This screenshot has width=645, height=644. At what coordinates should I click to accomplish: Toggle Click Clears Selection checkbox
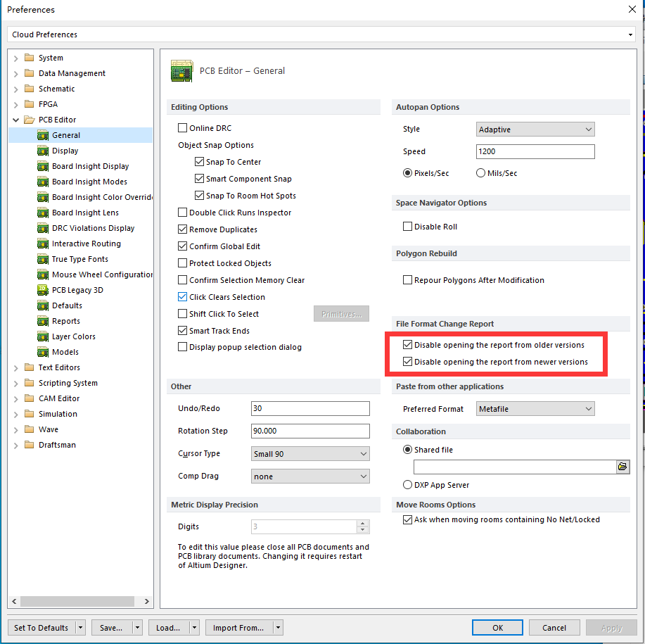click(182, 297)
